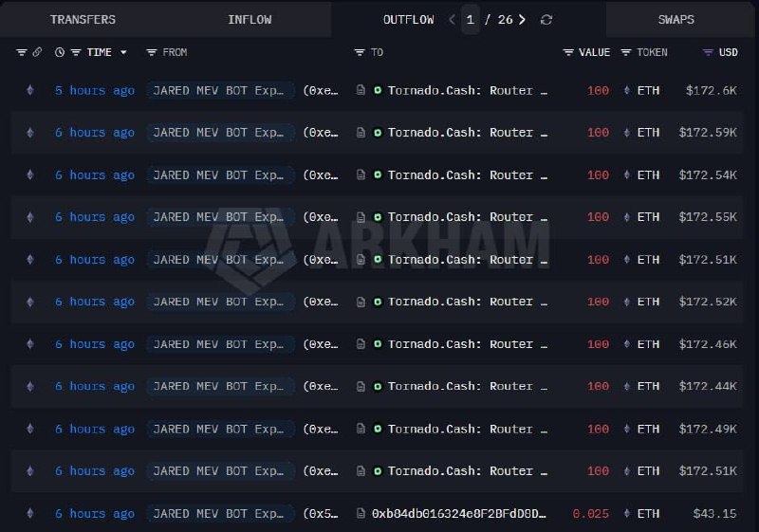Go to the SWAPS tab

(x=676, y=19)
